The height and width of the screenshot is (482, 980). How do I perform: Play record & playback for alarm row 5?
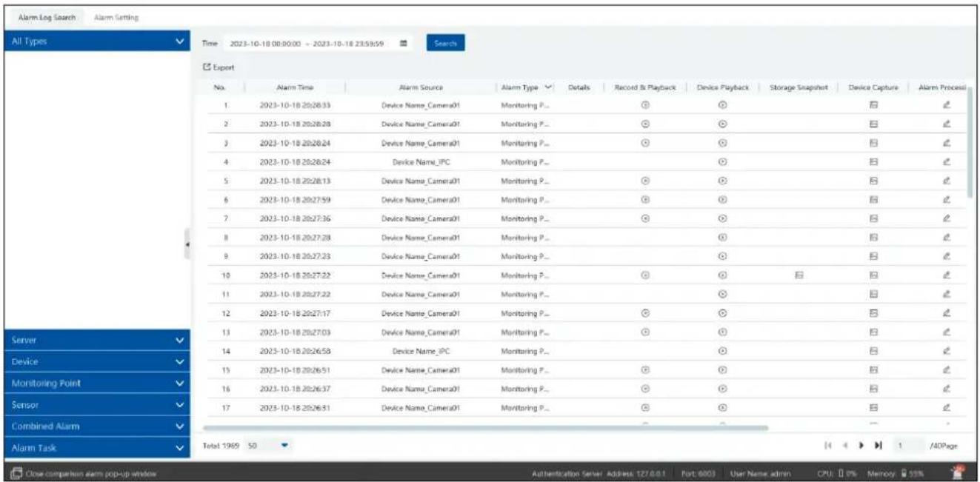(x=645, y=180)
